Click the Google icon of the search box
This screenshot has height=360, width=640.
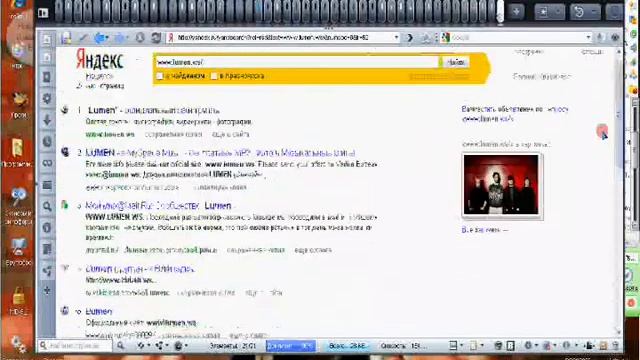[x=446, y=38]
